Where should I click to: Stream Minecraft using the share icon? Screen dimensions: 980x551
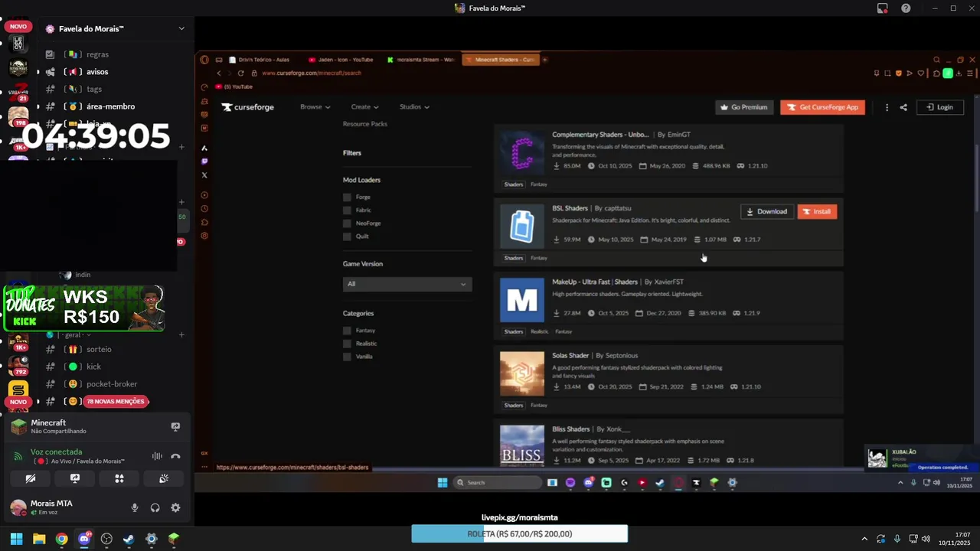tap(175, 426)
